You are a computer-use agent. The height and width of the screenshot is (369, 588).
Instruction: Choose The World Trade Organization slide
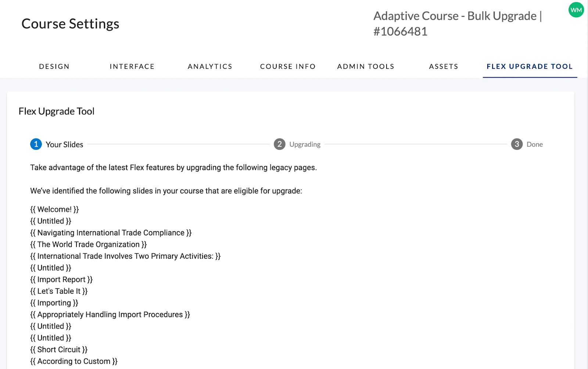tap(89, 245)
